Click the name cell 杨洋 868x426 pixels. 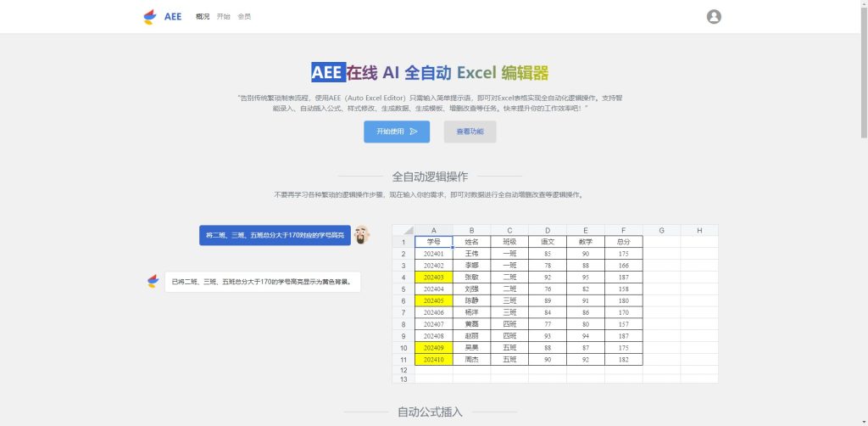pyautogui.click(x=471, y=312)
